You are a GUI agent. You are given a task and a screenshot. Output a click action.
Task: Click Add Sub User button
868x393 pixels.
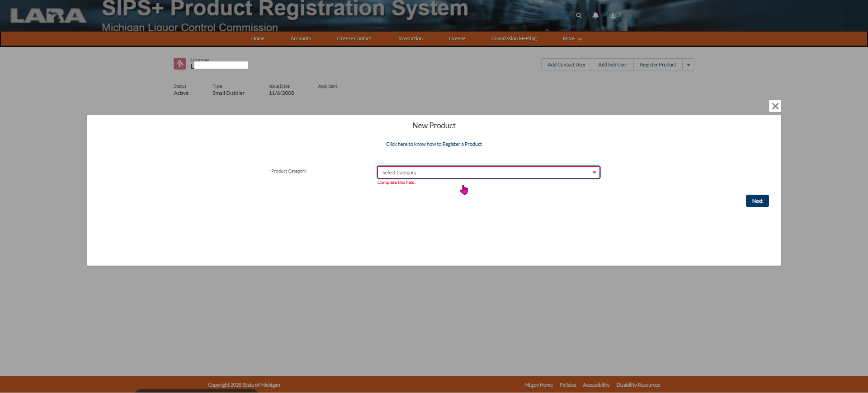click(613, 65)
